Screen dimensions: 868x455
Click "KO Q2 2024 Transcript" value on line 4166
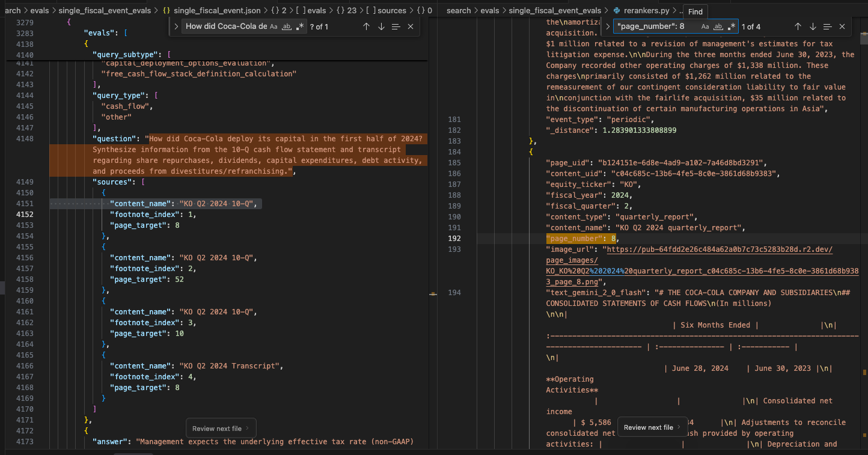230,366
